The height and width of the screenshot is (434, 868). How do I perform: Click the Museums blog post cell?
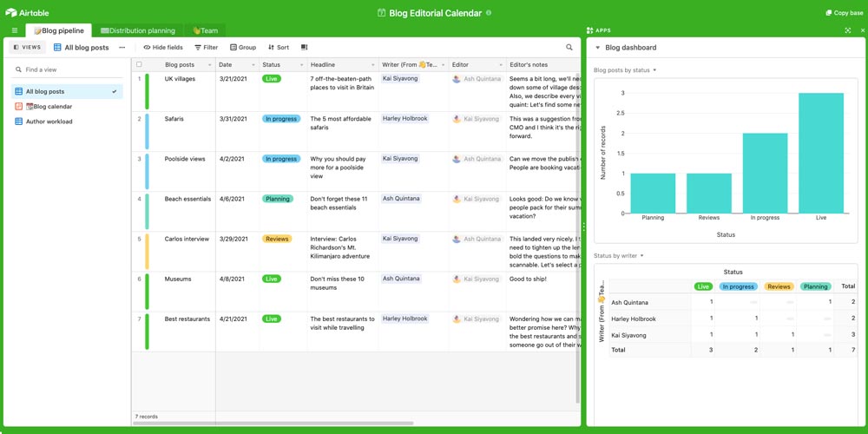tap(187, 291)
